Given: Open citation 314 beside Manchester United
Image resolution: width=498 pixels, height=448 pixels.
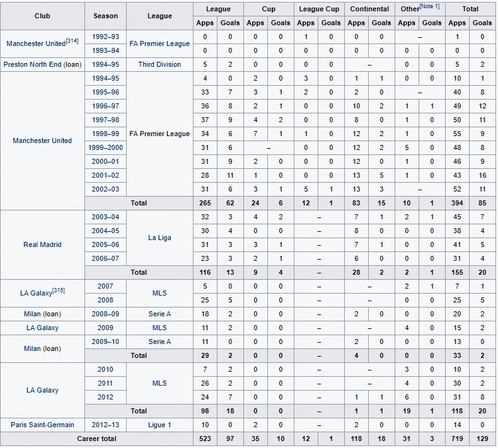Looking at the screenshot, I should point(72,40).
